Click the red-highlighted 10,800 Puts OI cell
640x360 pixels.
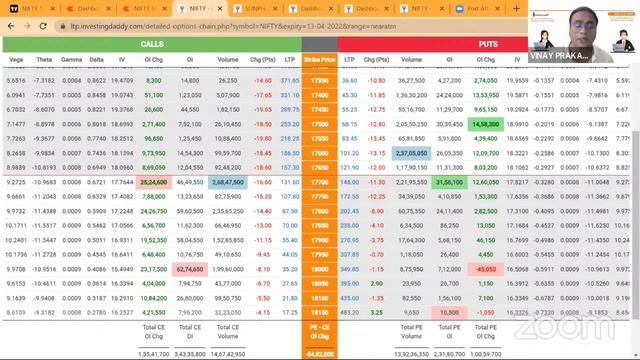coord(449,313)
